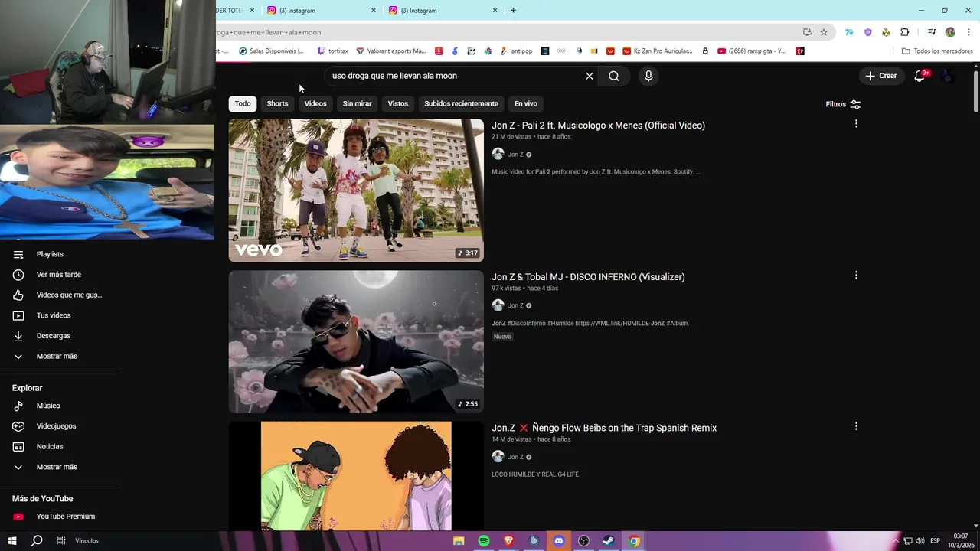Select the Vistos filter chip
The height and width of the screenshot is (551, 980).
tap(398, 103)
